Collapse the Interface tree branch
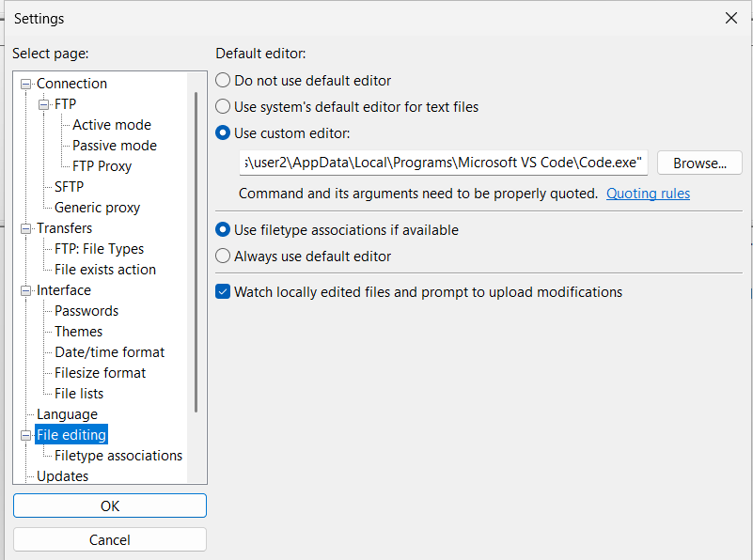 point(27,289)
